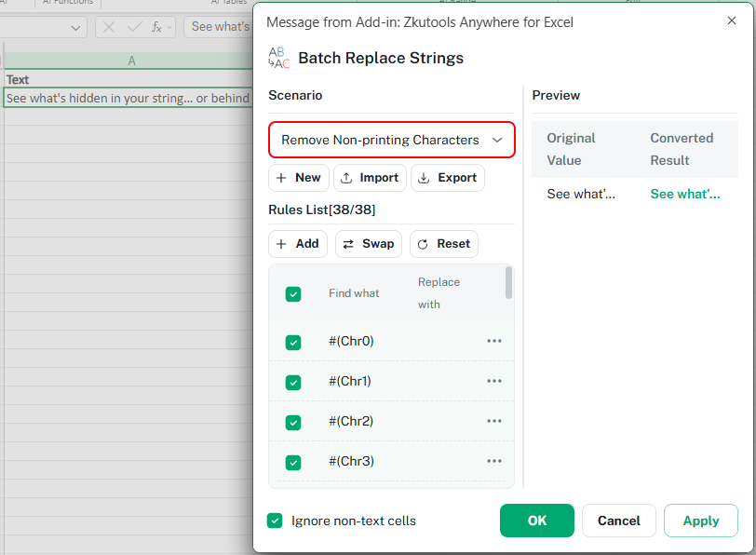Image resolution: width=756 pixels, height=555 pixels.
Task: Open more options for #(Chr1) rule
Action: [x=494, y=381]
